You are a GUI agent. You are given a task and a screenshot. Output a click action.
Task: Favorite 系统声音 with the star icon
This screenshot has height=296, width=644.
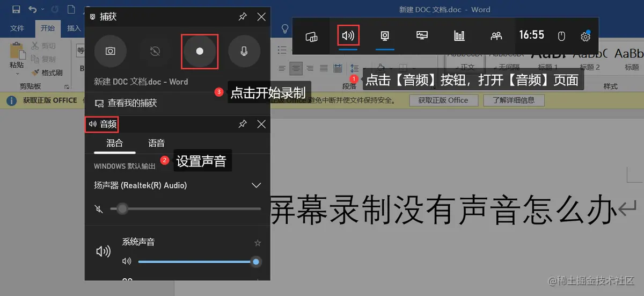[257, 243]
